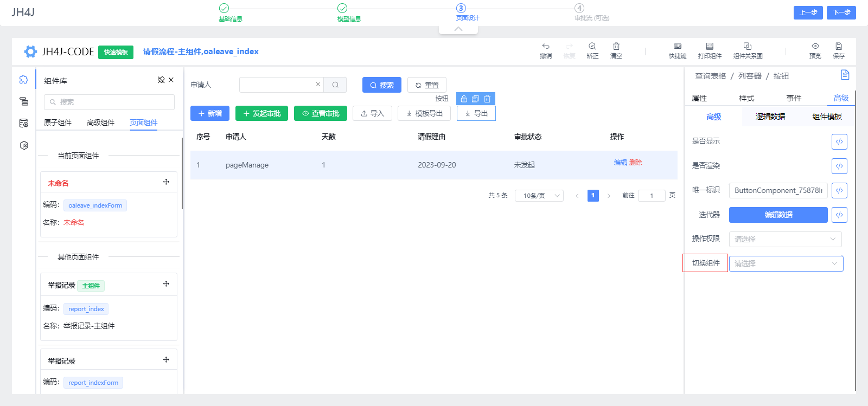Switch to the 高级组件 tab
This screenshot has height=406, width=868.
pyautogui.click(x=100, y=123)
